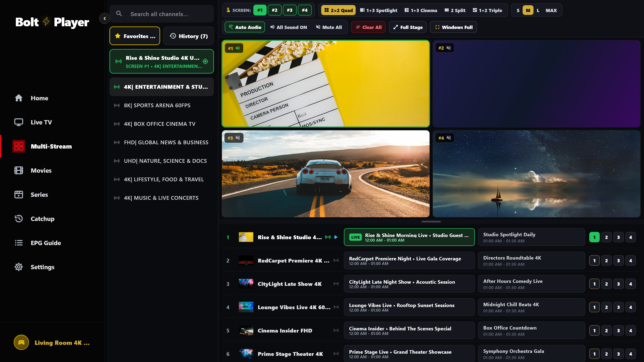Click the Windows Full button
The image size is (644, 362).
pos(453,27)
